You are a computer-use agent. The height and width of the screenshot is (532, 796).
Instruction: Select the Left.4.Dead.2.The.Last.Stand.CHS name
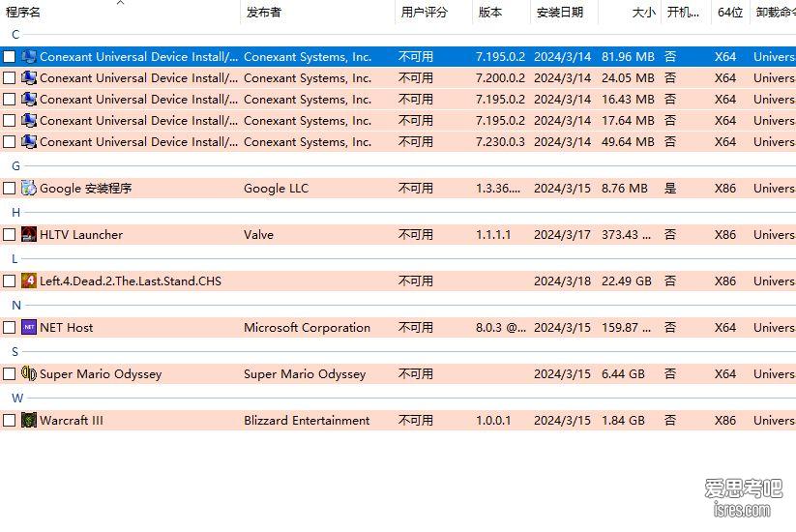tap(131, 281)
